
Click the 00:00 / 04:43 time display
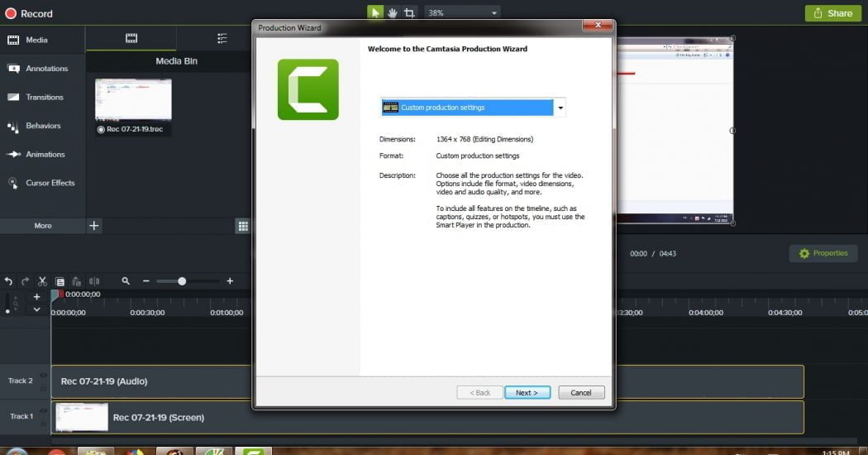(x=653, y=253)
